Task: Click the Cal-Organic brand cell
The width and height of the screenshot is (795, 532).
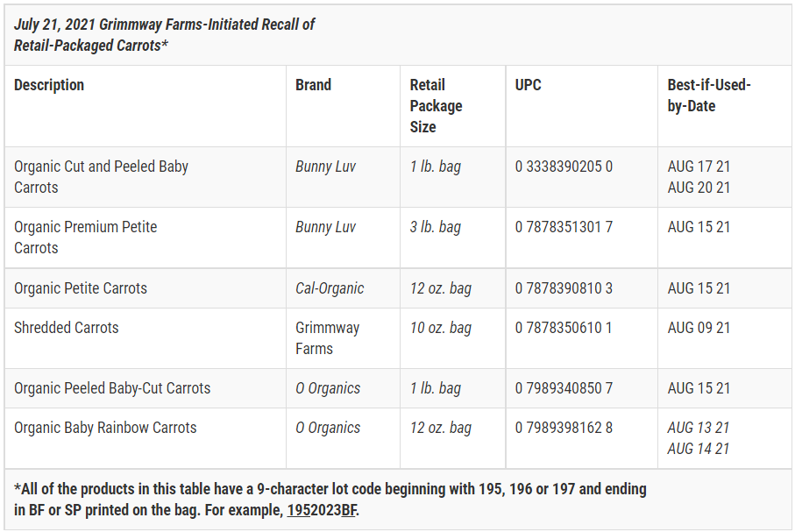Action: pyautogui.click(x=330, y=288)
